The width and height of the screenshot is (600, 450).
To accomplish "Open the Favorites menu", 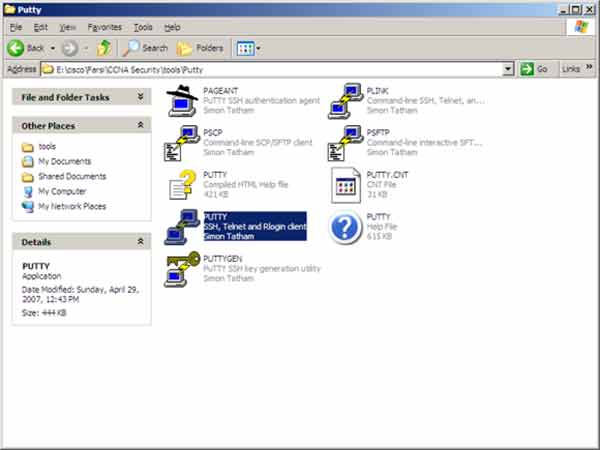I will pyautogui.click(x=104, y=27).
